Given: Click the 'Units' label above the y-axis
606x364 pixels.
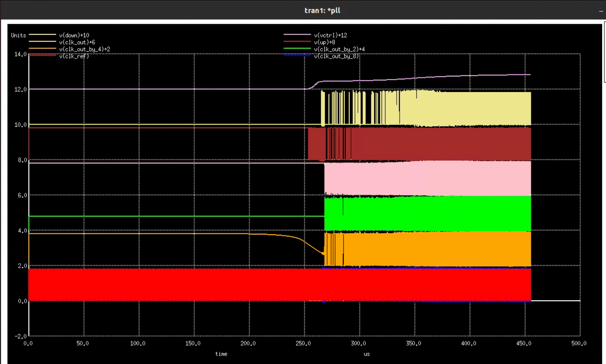Looking at the screenshot, I should [18, 35].
